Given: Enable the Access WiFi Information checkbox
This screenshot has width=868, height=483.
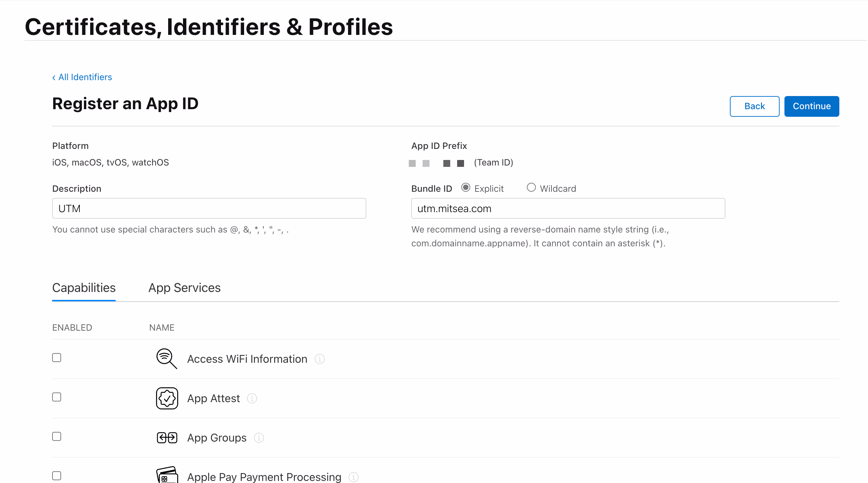Looking at the screenshot, I should 57,358.
